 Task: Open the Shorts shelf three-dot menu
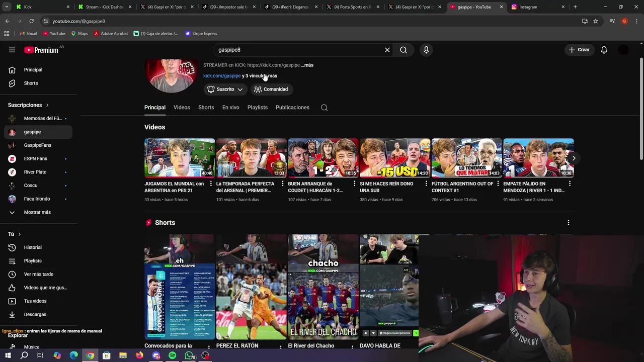pos(569,223)
